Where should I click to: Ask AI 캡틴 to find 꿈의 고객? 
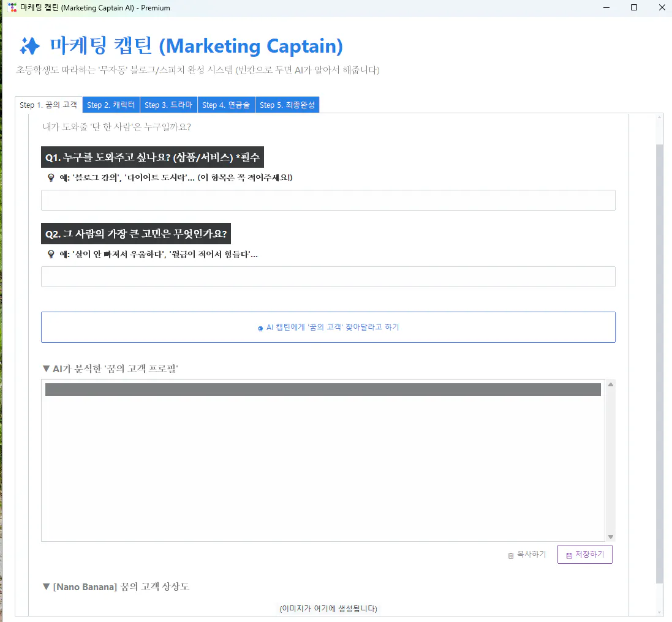[328, 328]
